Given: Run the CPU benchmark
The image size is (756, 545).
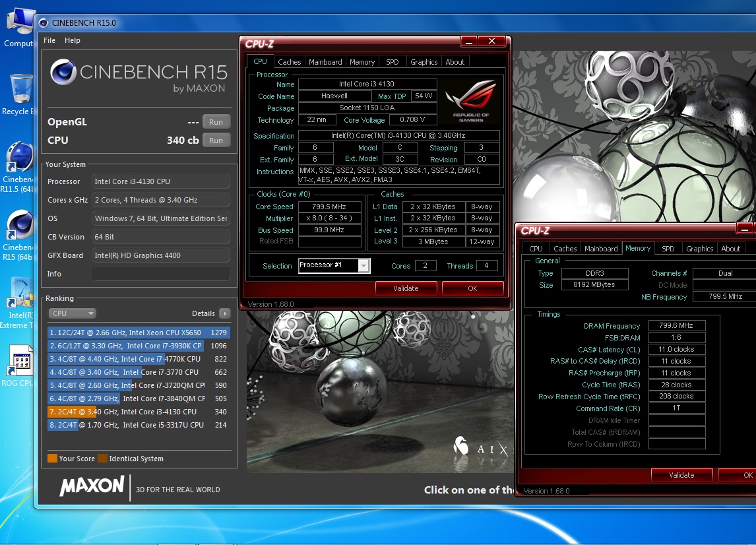Looking at the screenshot, I should [x=216, y=141].
